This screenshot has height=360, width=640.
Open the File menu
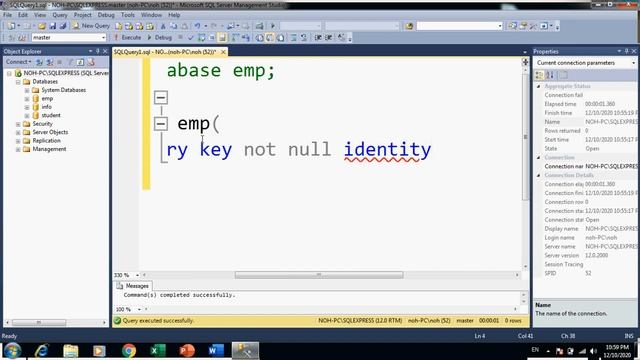click(7, 15)
